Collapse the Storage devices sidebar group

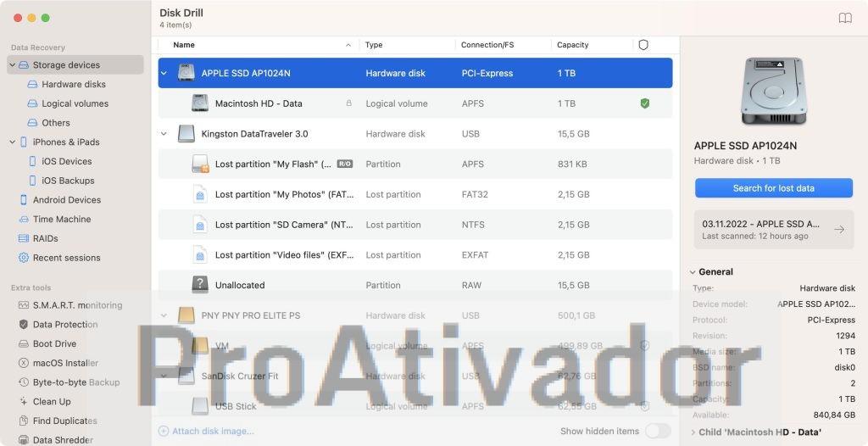12,64
